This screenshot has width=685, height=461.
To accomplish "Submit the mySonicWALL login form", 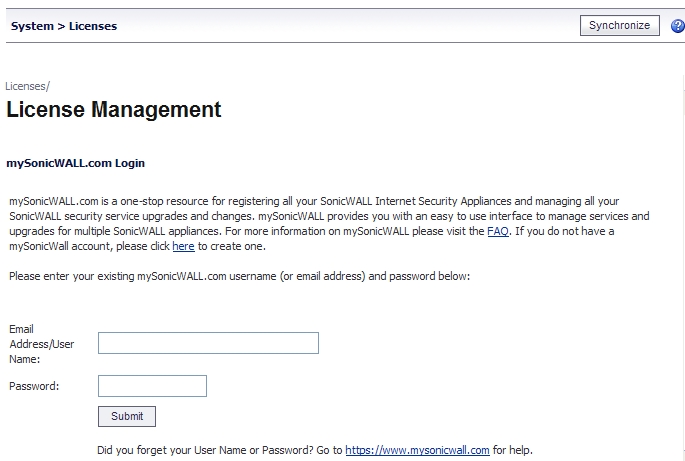I will click(x=127, y=416).
